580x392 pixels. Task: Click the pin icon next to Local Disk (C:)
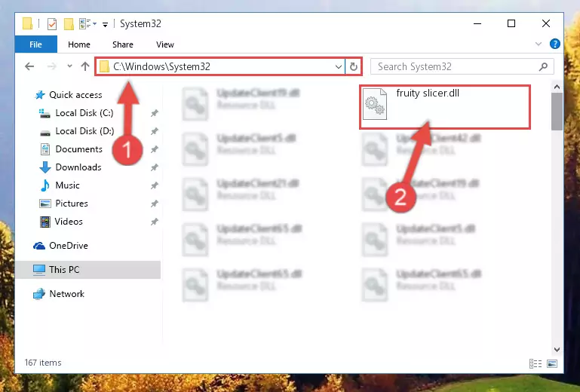(x=155, y=113)
